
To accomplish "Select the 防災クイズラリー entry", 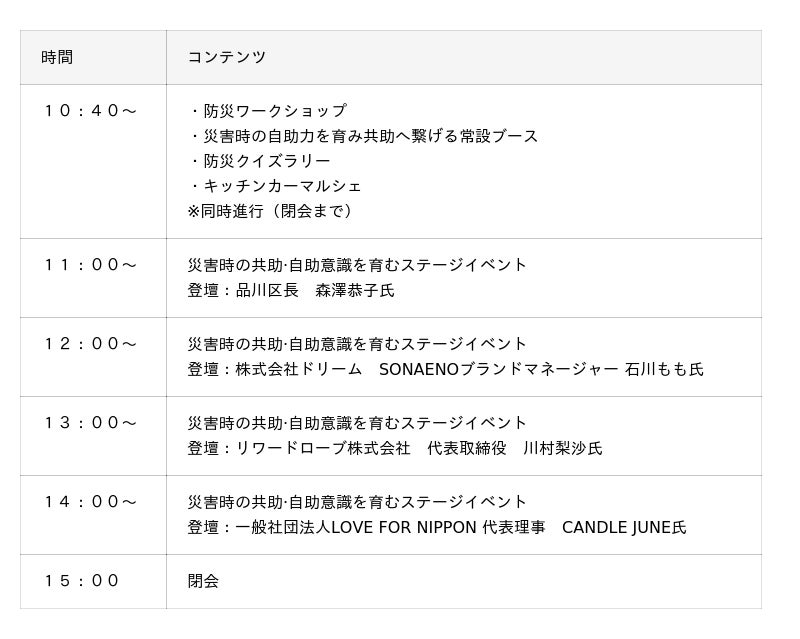I will click(x=260, y=161).
